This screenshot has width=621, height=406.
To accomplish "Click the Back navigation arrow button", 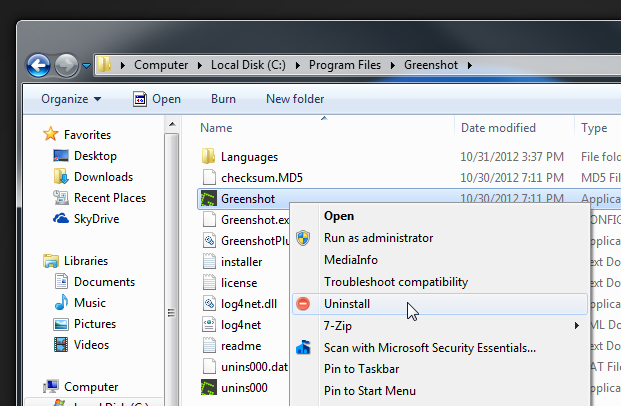I will [x=38, y=65].
